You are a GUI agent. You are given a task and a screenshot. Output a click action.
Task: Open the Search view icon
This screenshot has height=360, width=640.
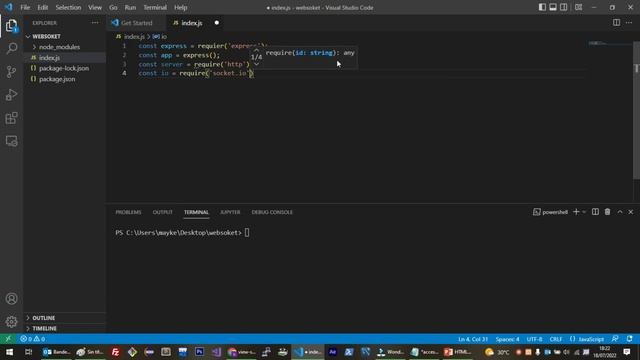[x=11, y=48]
